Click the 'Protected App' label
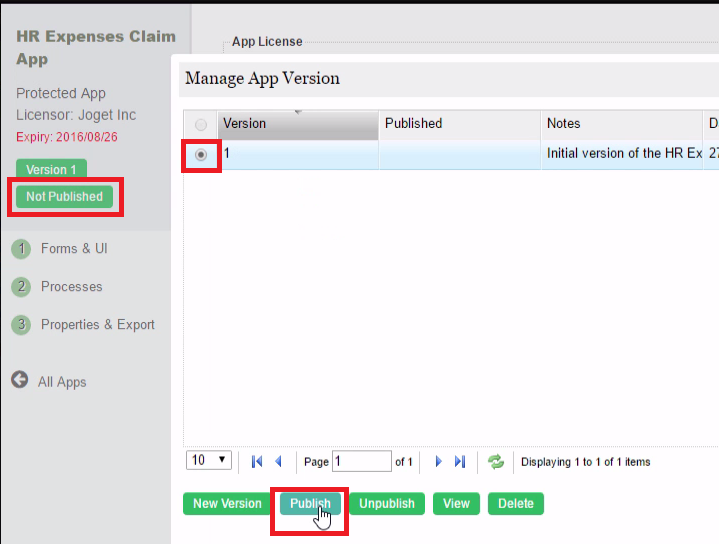The width and height of the screenshot is (719, 544). [x=61, y=93]
